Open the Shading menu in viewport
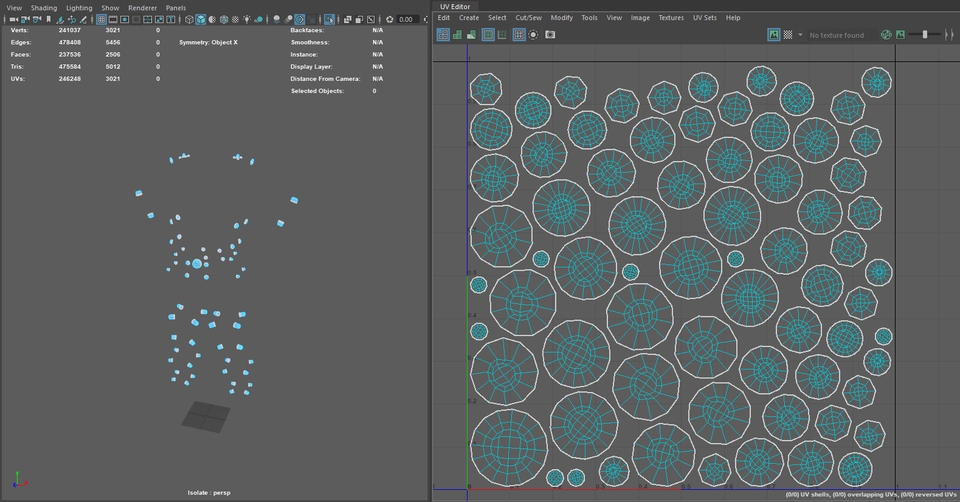Screen dimensions: 960x502 point(43,7)
